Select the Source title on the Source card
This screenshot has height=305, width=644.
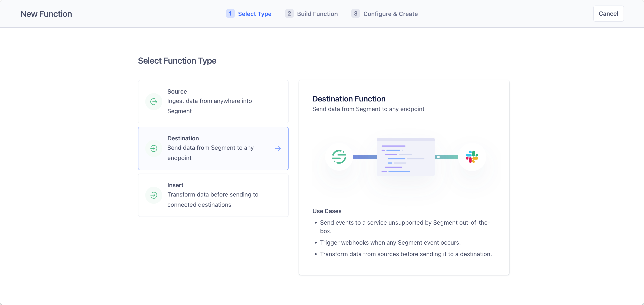[177, 92]
